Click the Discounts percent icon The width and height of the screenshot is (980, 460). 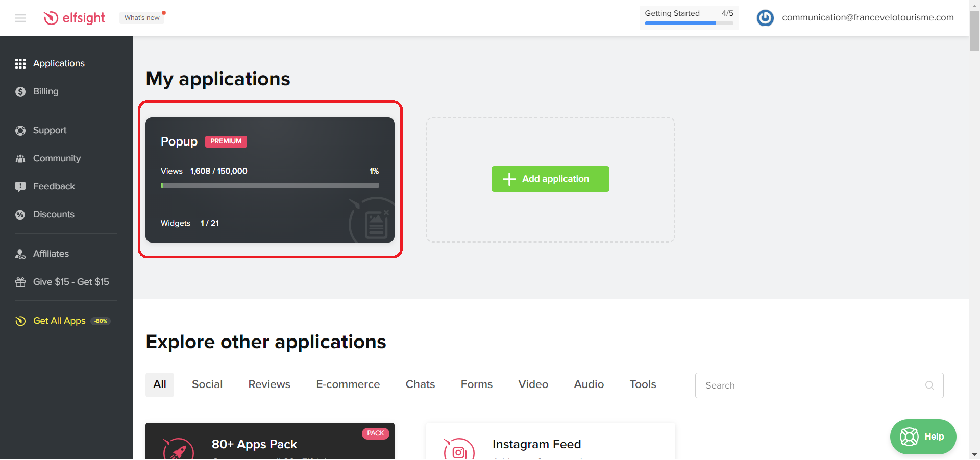coord(20,215)
